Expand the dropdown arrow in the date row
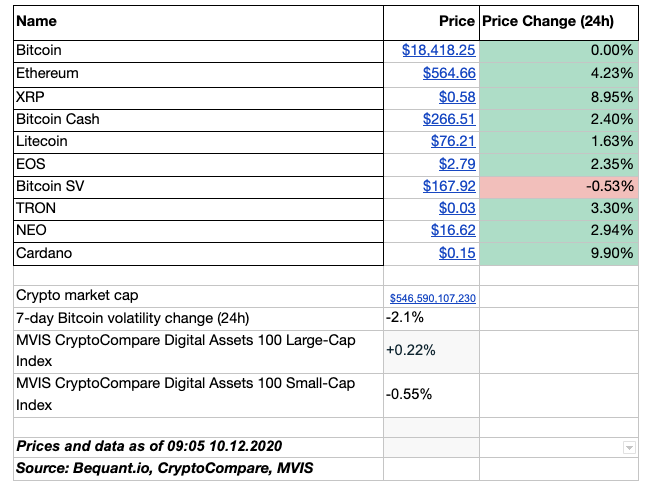This screenshot has height=494, width=652. [x=629, y=448]
